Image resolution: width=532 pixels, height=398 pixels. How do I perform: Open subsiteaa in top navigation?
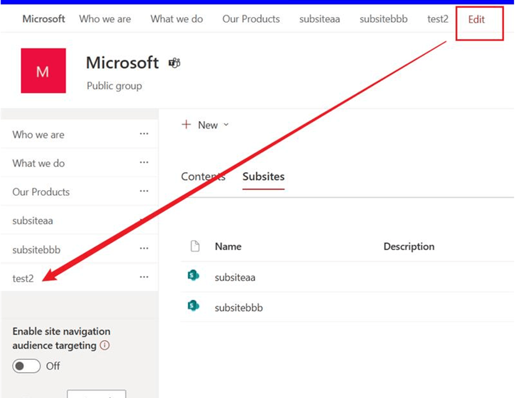click(x=320, y=19)
